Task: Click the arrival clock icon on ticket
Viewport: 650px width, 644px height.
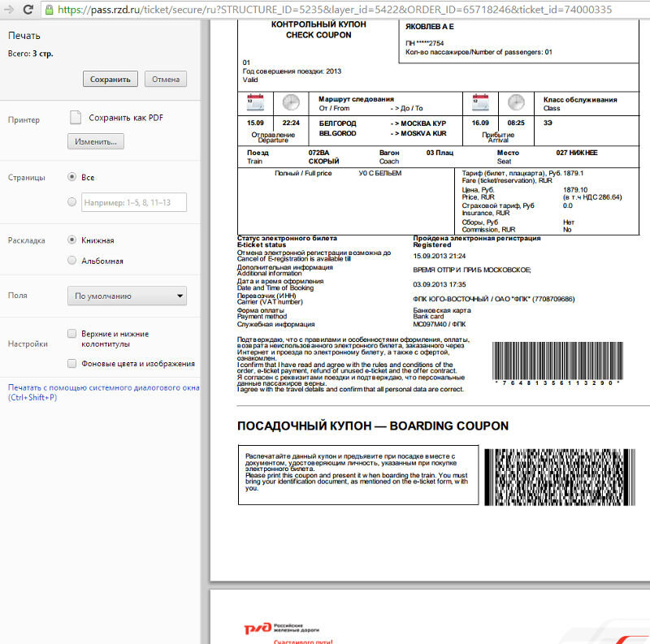Action: [x=516, y=102]
